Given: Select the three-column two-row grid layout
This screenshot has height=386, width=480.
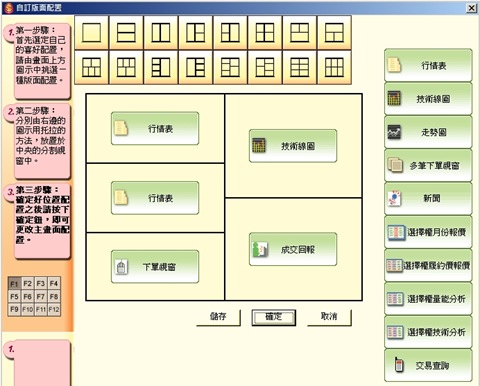Looking at the screenshot, I should pos(334,67).
